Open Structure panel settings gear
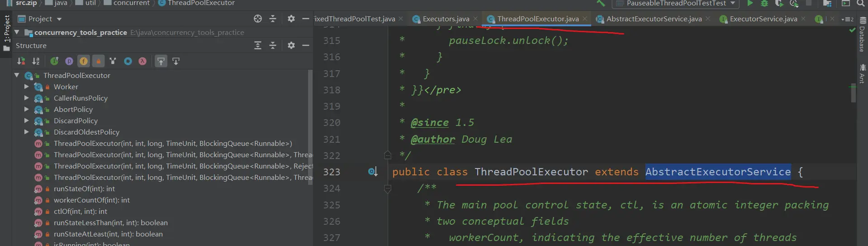This screenshot has width=868, height=246. point(291,45)
